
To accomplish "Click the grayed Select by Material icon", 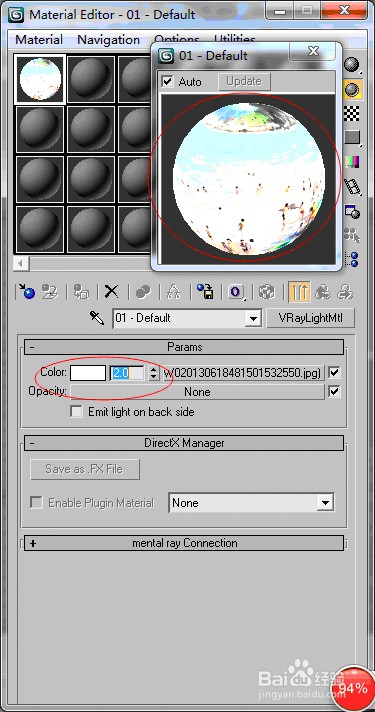I will pos(352,235).
